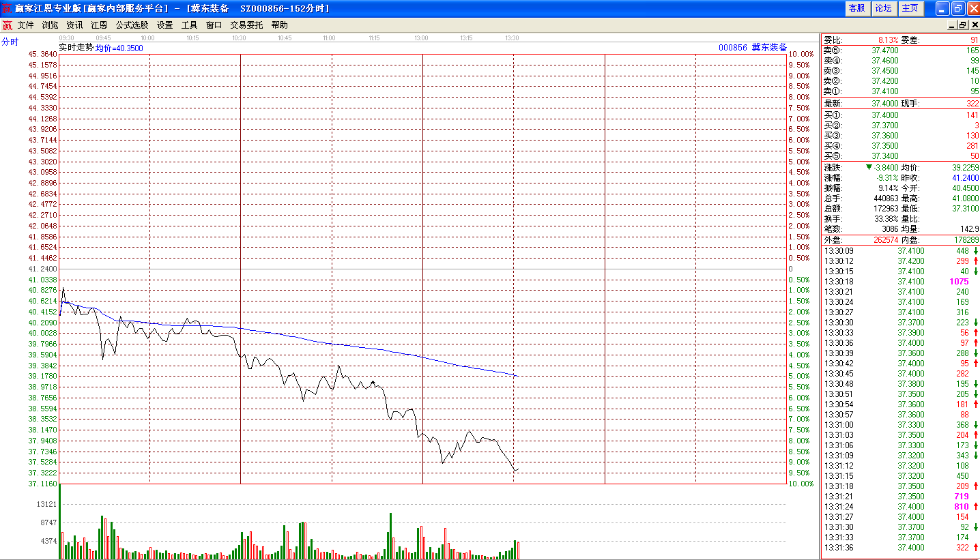This screenshot has width=980, height=560.
Task: Select the 卖② 37.4200 order row
Action: pos(901,81)
